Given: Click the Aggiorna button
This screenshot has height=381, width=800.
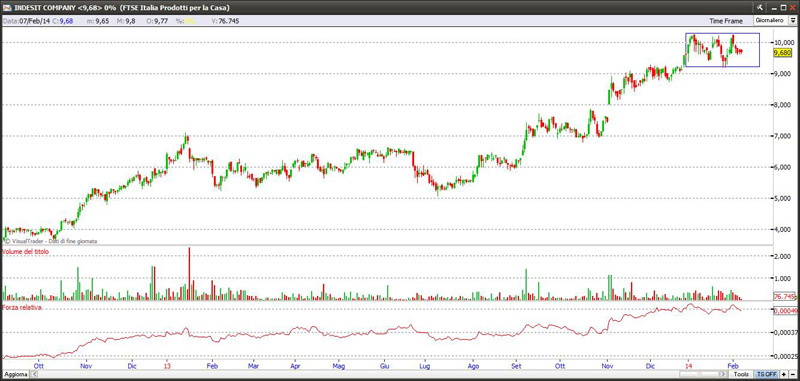Looking at the screenshot, I should [x=15, y=374].
